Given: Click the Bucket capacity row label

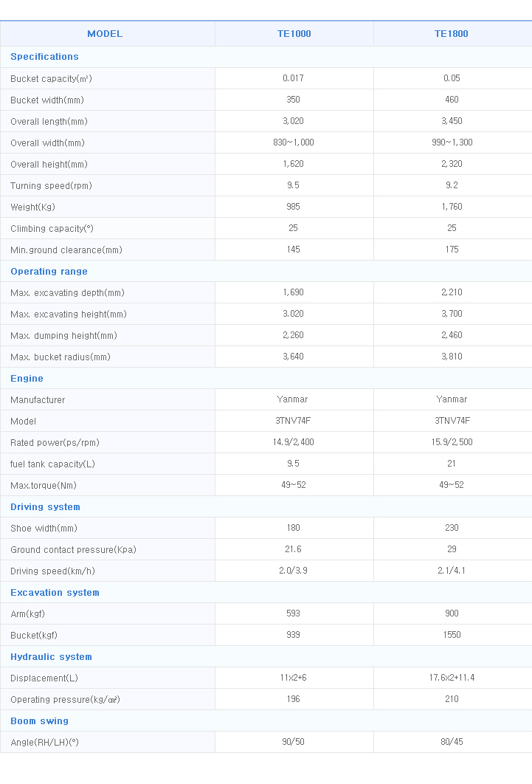Looking at the screenshot, I should coord(51,78).
